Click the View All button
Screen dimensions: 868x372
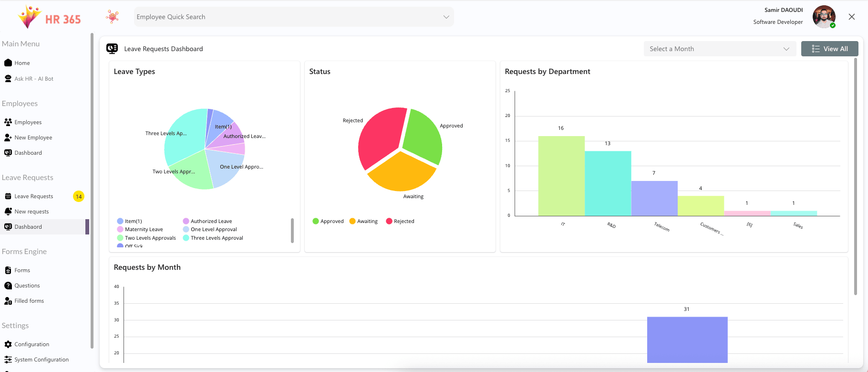coord(829,49)
